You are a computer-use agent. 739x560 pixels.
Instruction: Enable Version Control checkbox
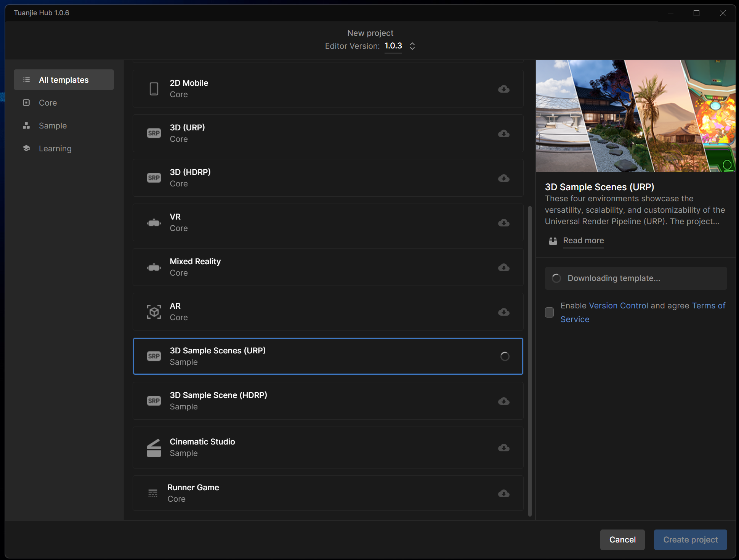click(549, 312)
